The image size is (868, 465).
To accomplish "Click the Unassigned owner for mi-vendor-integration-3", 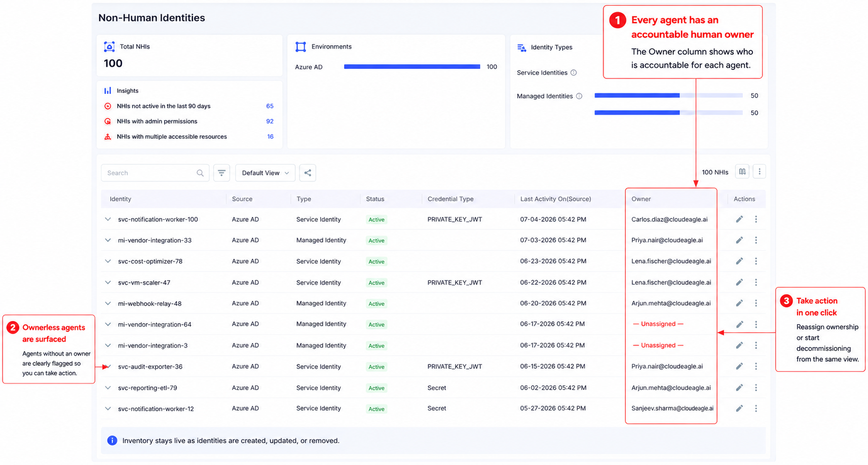I will (x=658, y=345).
